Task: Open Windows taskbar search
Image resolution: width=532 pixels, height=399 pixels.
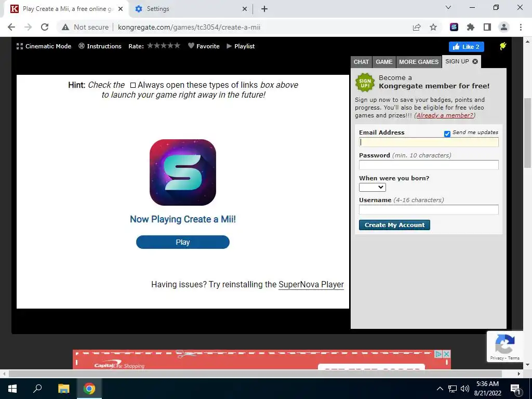Action: point(37,389)
